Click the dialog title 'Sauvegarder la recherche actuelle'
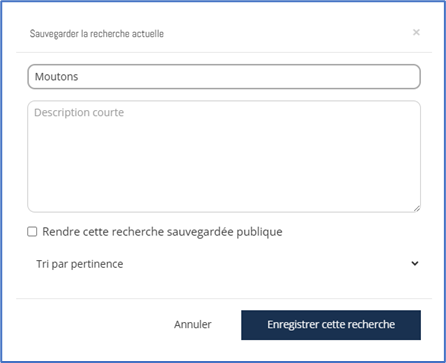This screenshot has width=446, height=363. (x=97, y=34)
